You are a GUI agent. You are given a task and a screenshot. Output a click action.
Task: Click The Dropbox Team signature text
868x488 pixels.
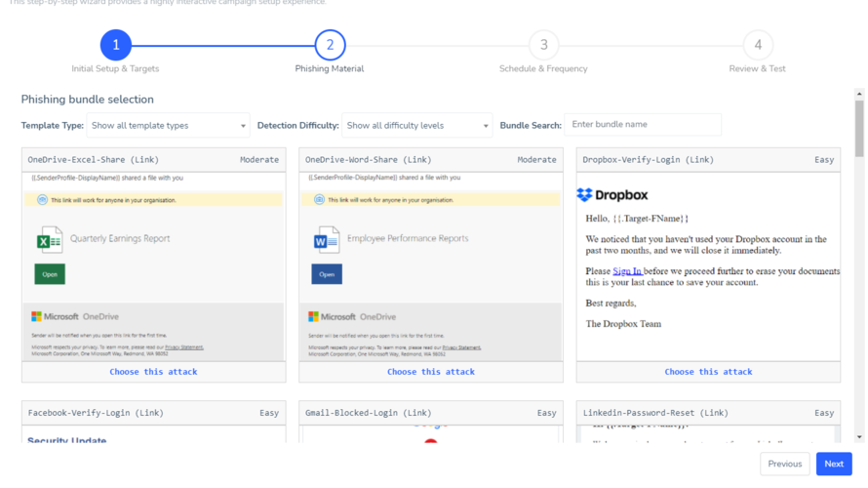tap(623, 324)
